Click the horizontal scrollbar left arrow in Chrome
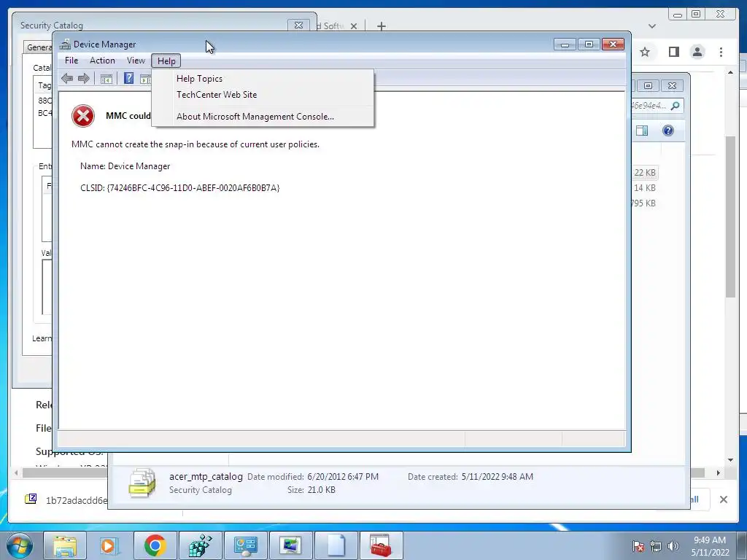Viewport: 747px width, 560px height. point(17,472)
